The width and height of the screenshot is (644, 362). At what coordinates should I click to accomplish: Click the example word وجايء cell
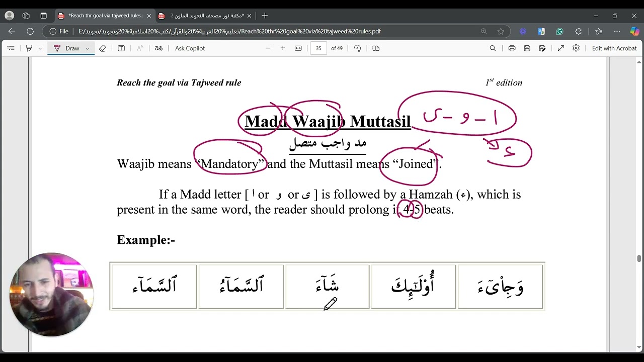[x=500, y=286]
